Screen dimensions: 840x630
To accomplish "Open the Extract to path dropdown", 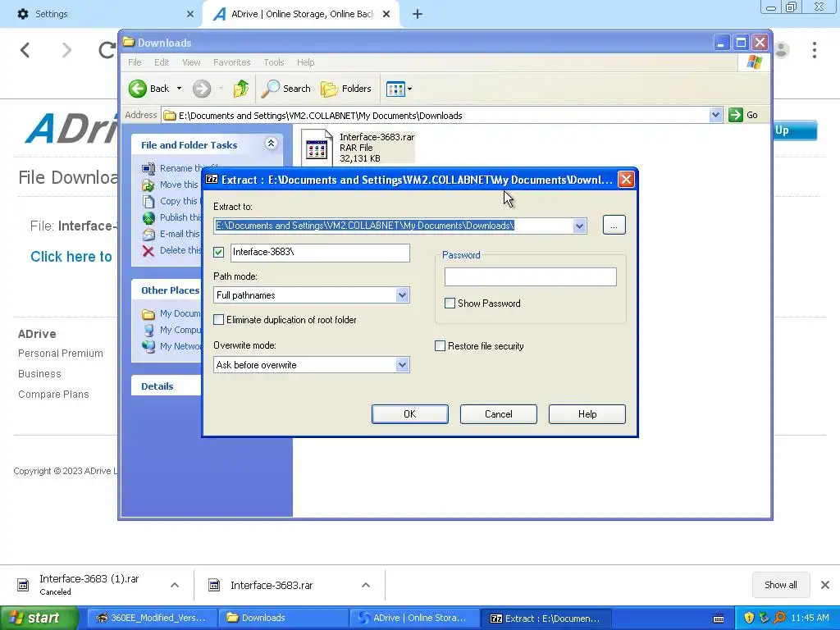I will coord(579,226).
